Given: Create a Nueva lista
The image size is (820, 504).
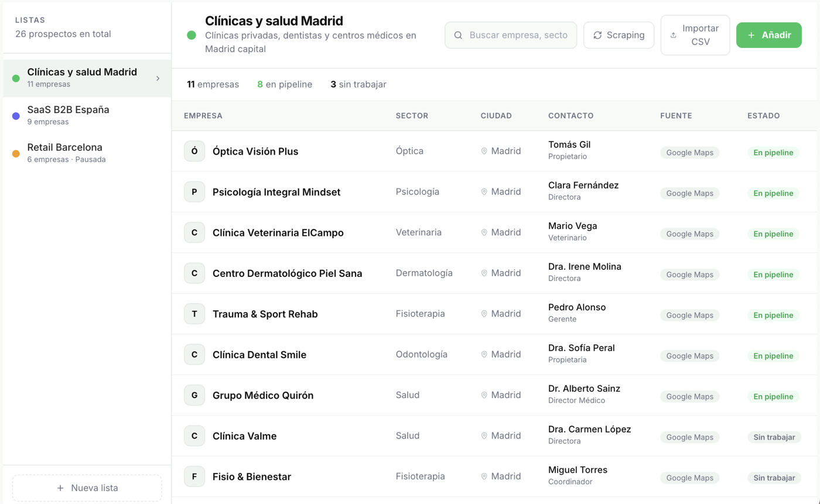Looking at the screenshot, I should pos(87,488).
